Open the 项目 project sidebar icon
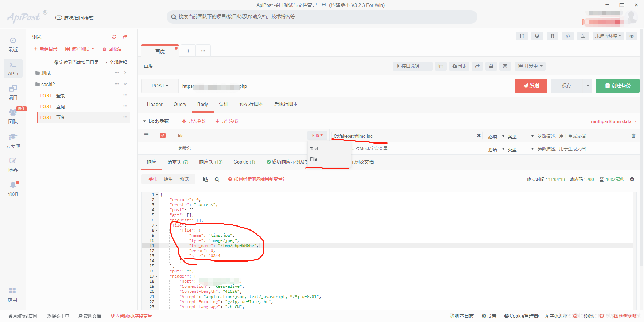Image resolution: width=644 pixels, height=322 pixels. tap(13, 93)
